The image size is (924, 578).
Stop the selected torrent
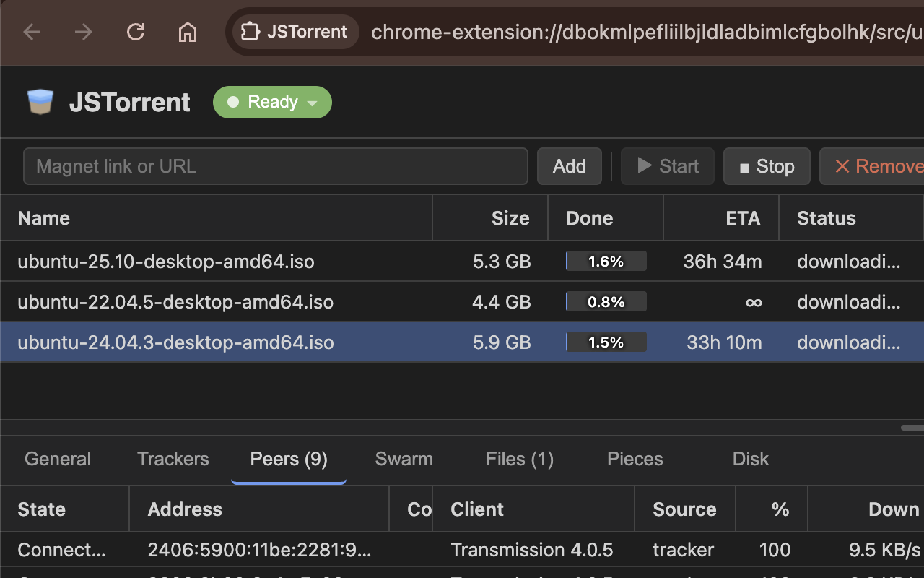767,166
